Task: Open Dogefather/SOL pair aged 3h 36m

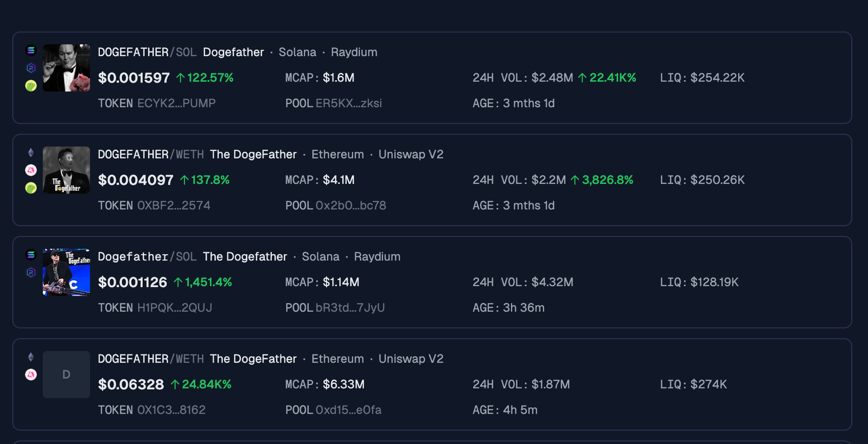Action: coord(147,256)
